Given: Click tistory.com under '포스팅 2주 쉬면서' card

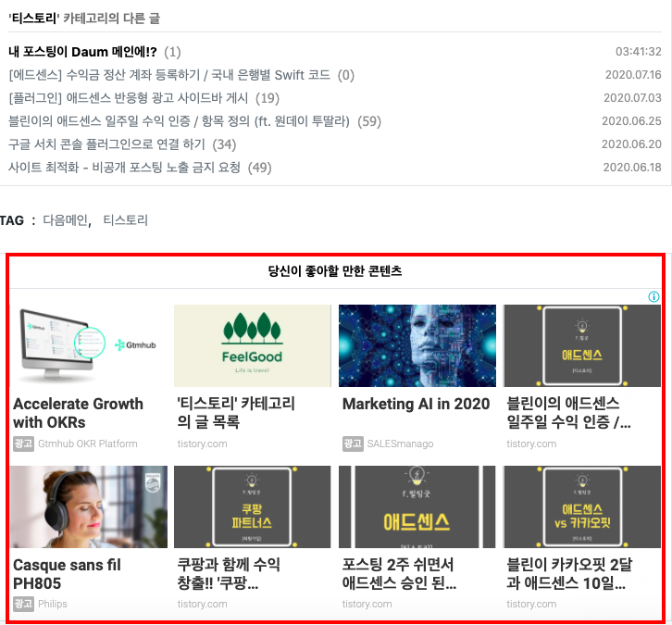Looking at the screenshot, I should click(x=367, y=604).
